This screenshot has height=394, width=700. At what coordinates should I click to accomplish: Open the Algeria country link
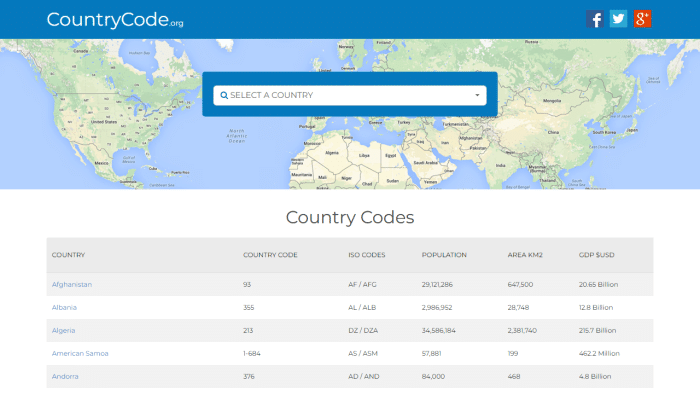tap(63, 331)
